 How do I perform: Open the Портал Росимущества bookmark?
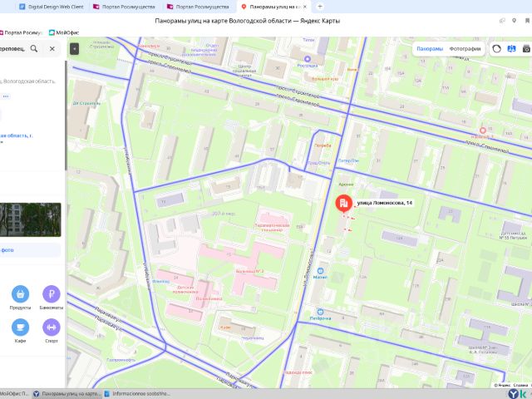[x=21, y=32]
